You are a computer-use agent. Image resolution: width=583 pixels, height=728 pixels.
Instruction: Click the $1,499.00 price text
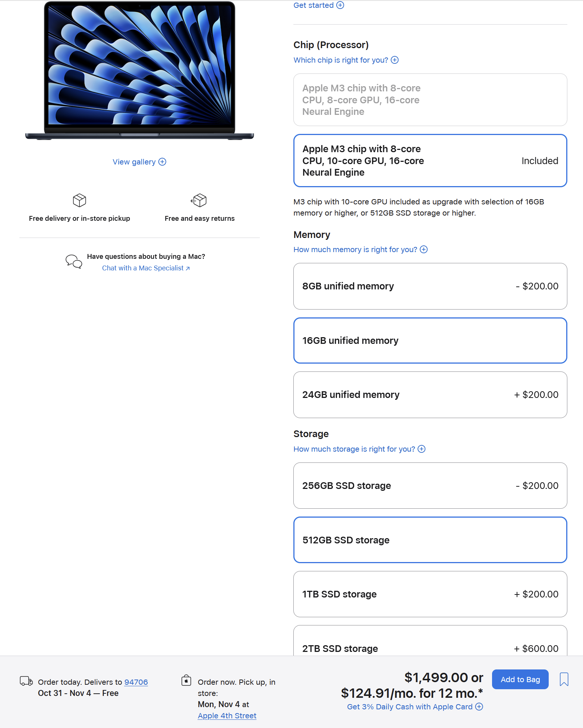[x=436, y=678]
